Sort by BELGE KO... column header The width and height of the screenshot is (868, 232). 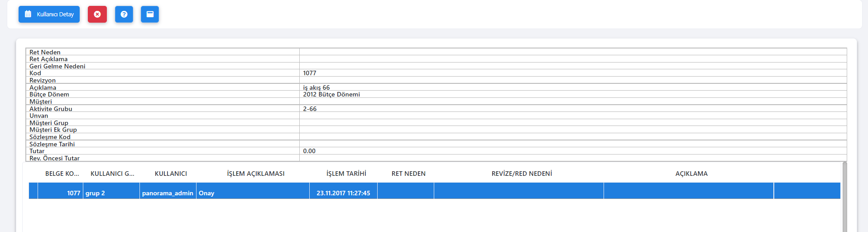62,174
